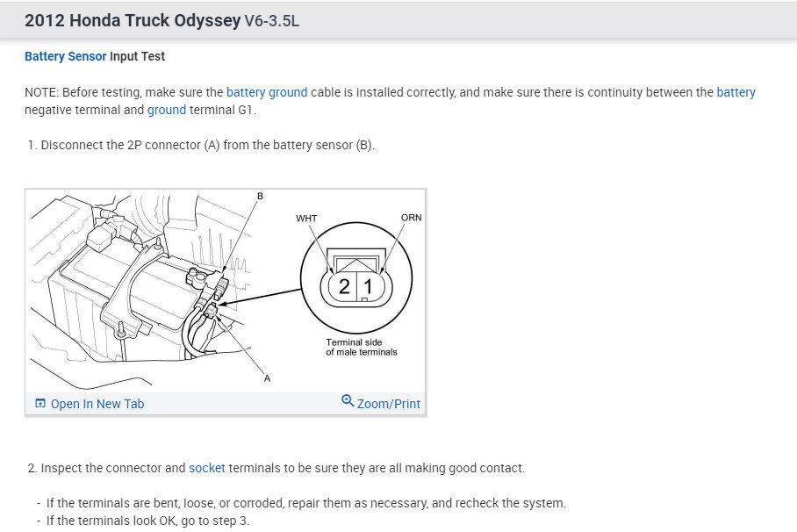Click terminal 1 in connector diagram
This screenshot has height=532, width=797.
(x=368, y=286)
